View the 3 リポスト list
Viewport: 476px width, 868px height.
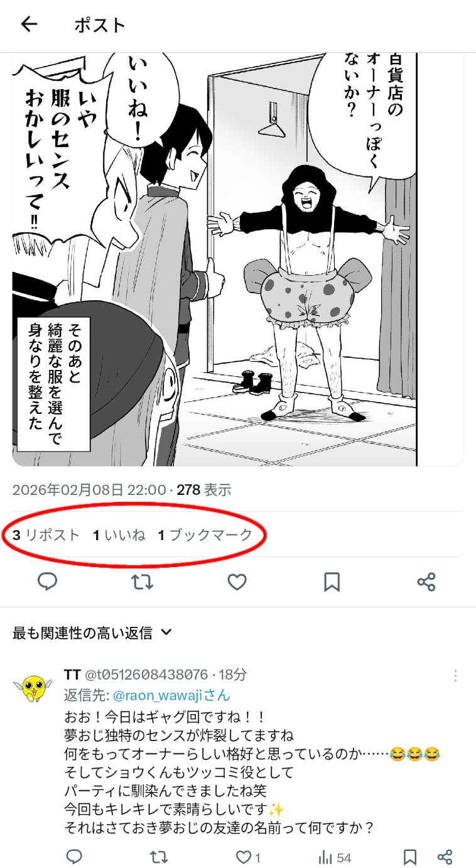tap(46, 535)
